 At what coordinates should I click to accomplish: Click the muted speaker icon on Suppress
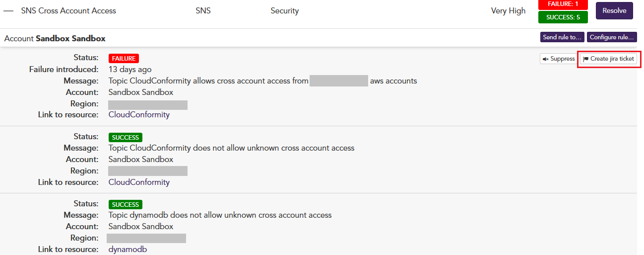pyautogui.click(x=546, y=59)
